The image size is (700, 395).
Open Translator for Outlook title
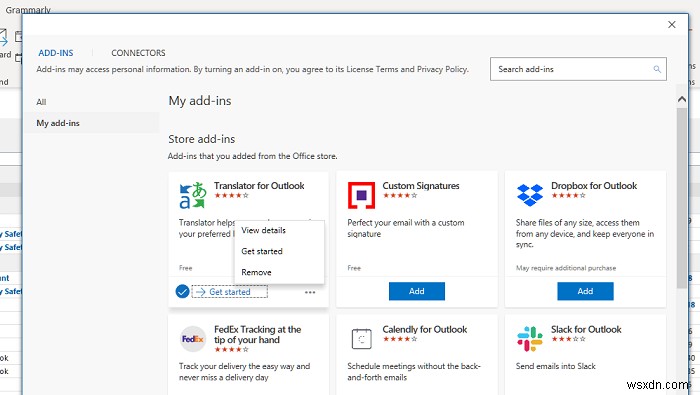pyautogui.click(x=259, y=186)
